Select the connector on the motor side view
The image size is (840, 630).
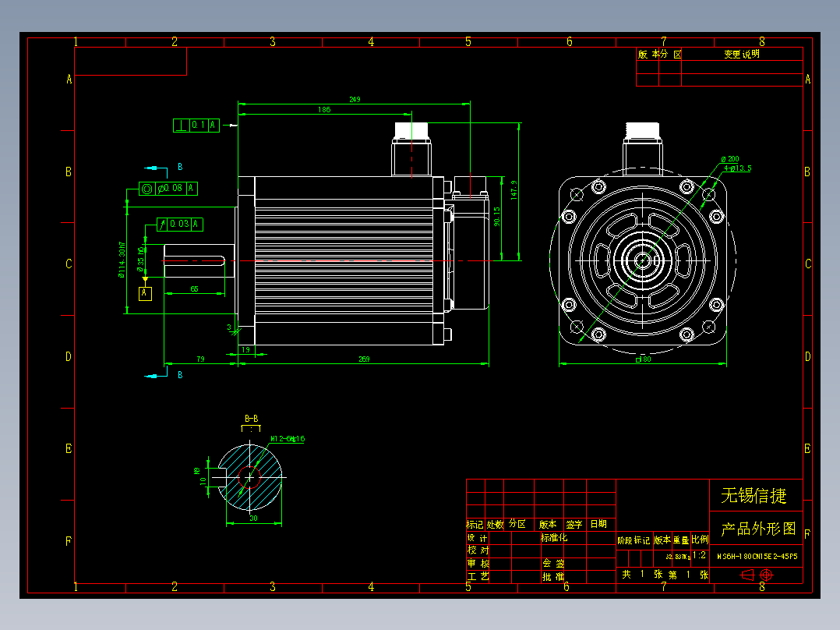point(411,149)
